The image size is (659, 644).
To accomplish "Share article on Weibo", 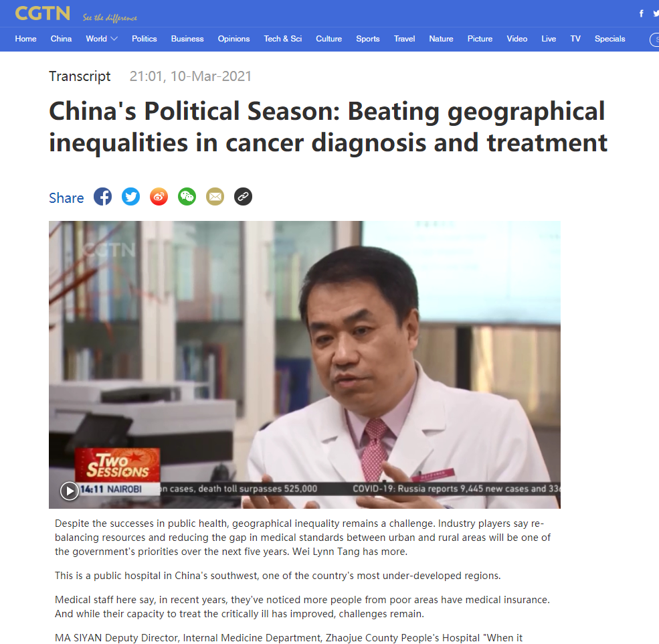I will click(159, 196).
